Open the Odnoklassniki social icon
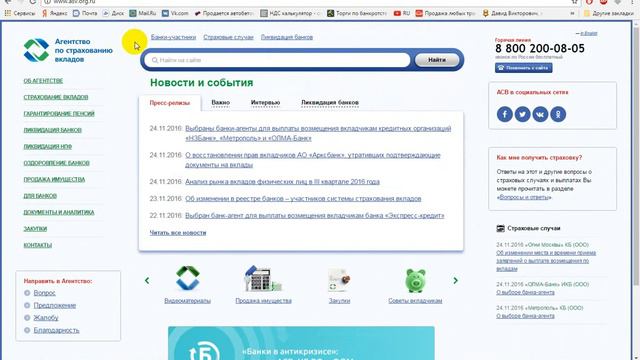 point(558,114)
